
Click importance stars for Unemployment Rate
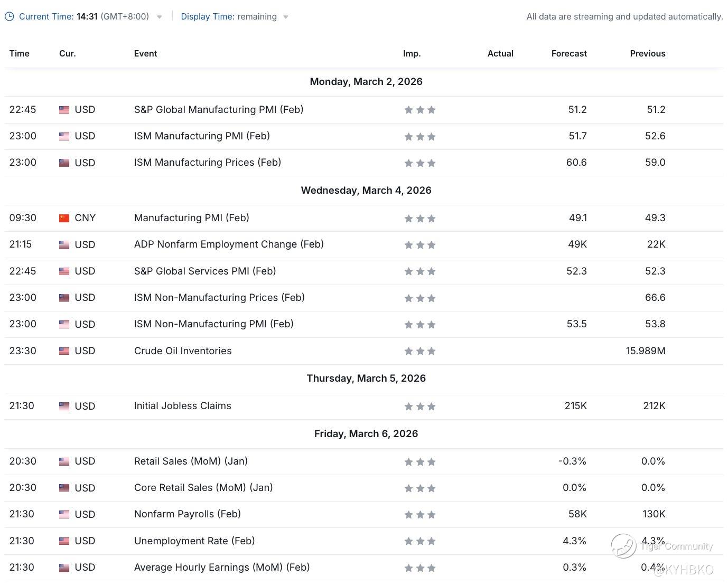click(x=420, y=541)
